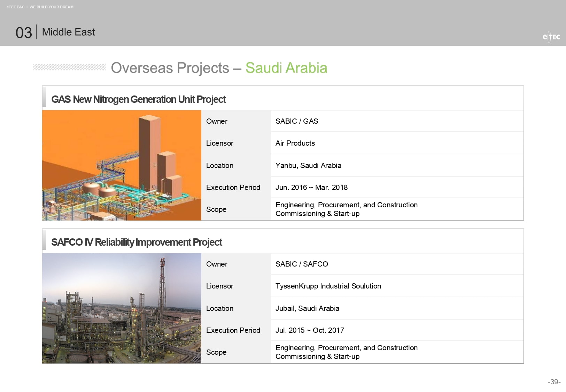This screenshot has height=392, width=566.
Task: Click the Location label in the GAS table
Action: coord(220,166)
